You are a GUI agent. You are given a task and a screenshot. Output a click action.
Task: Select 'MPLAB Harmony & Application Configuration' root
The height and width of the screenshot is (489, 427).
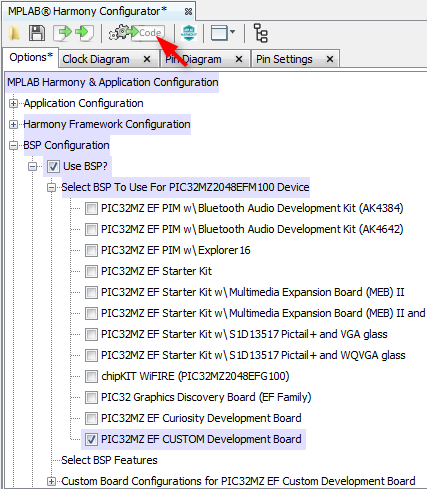pyautogui.click(x=113, y=82)
